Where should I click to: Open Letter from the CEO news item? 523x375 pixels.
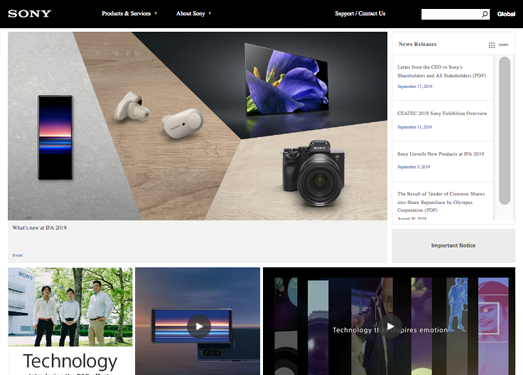point(441,71)
